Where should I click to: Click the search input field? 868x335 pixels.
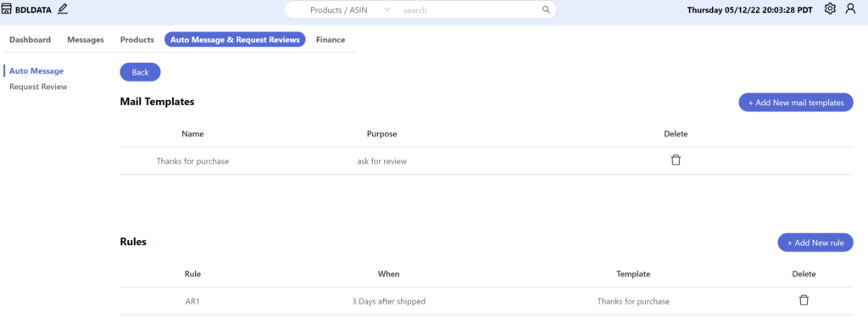click(470, 10)
